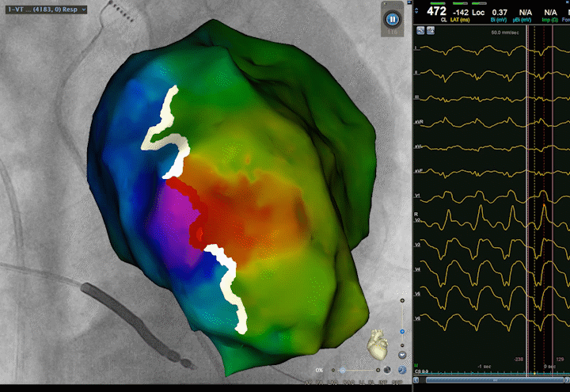
Task: Expand the round chevron button below zoom slider
Action: pyautogui.click(x=402, y=356)
